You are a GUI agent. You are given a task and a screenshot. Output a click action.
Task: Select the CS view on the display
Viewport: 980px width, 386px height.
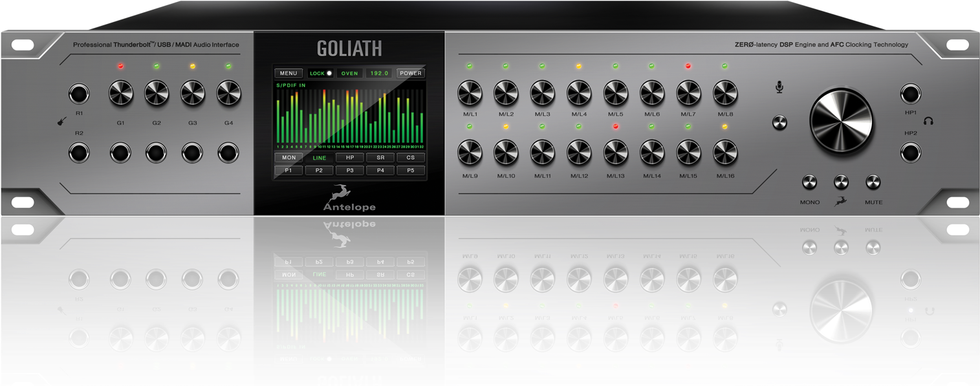[411, 158]
